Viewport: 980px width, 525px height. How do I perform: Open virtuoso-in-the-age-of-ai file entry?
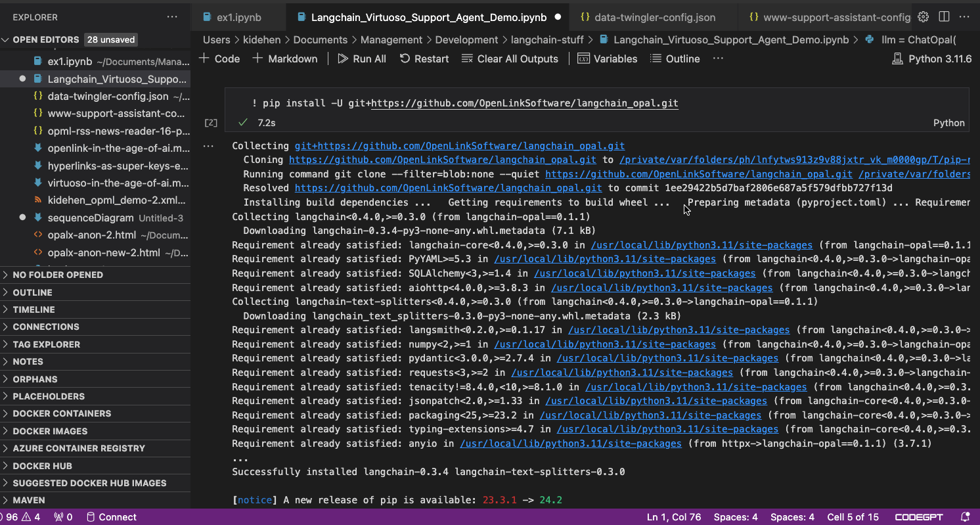point(95,183)
